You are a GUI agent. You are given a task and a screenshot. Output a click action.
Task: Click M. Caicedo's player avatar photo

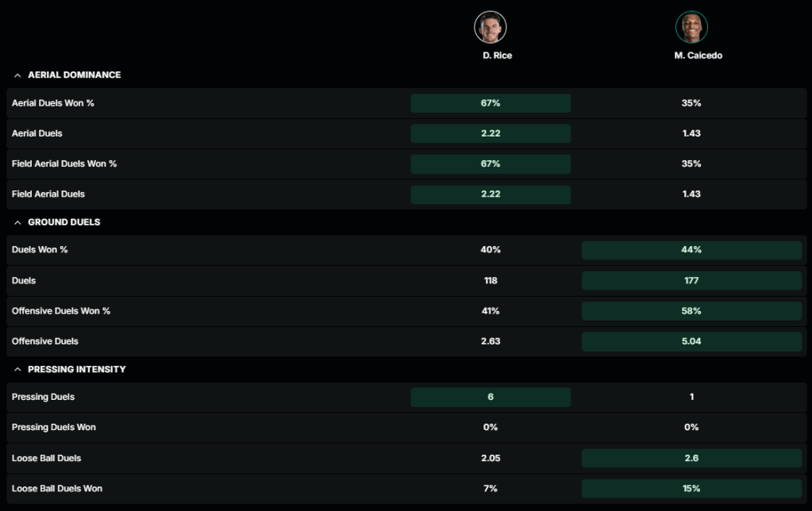pos(691,27)
